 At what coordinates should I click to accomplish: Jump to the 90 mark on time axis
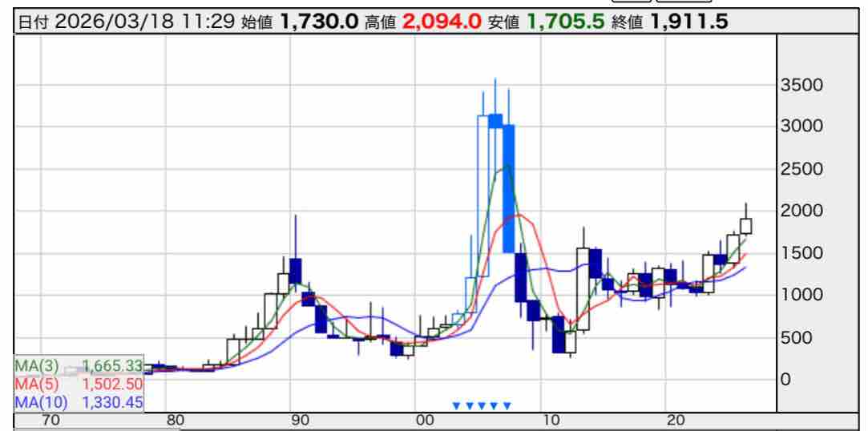coord(300,420)
